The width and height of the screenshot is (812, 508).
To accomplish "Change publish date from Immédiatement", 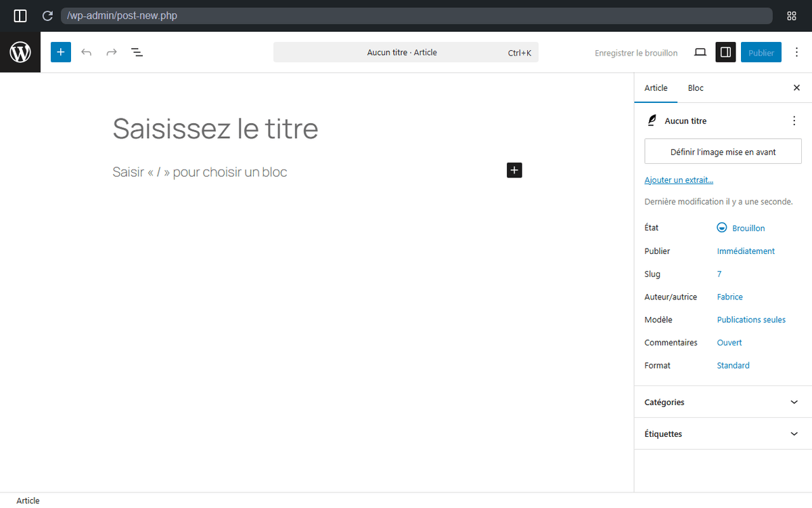I will click(746, 251).
